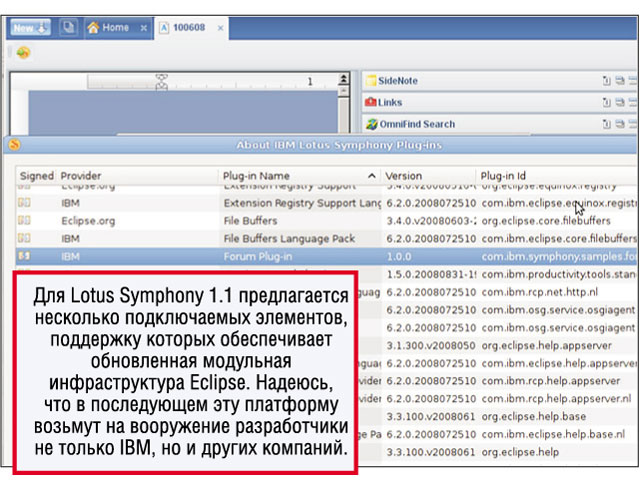Screen dimensions: 640x482
Task: Sort the table by Plug-in Id column
Action: point(556,176)
